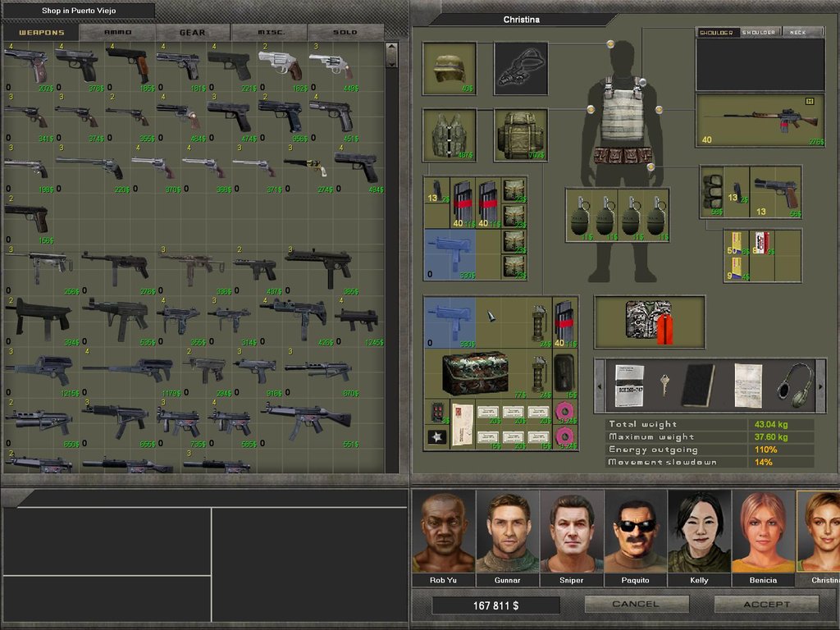Pick the old pistol priced 158$
Image resolution: width=840 pixels, height=630 pixels.
pyautogui.click(x=28, y=220)
